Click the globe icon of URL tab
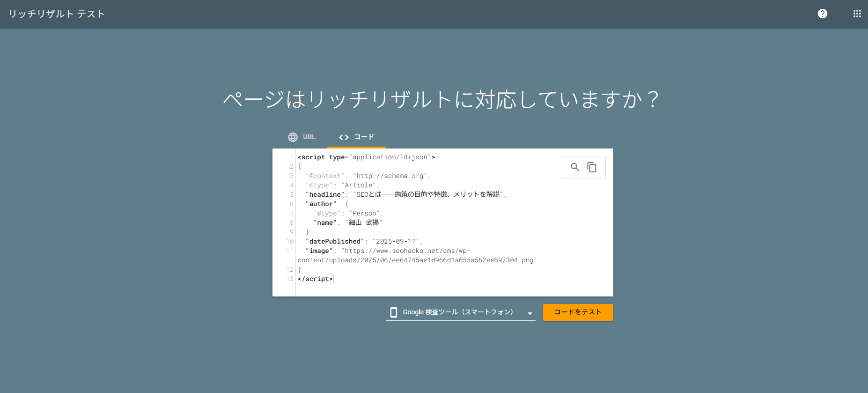 click(x=293, y=137)
